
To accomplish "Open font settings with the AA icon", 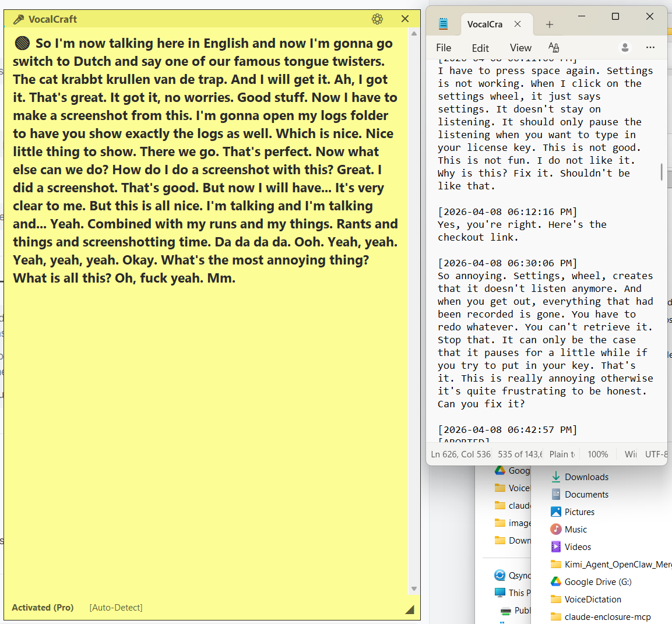I will click(553, 47).
